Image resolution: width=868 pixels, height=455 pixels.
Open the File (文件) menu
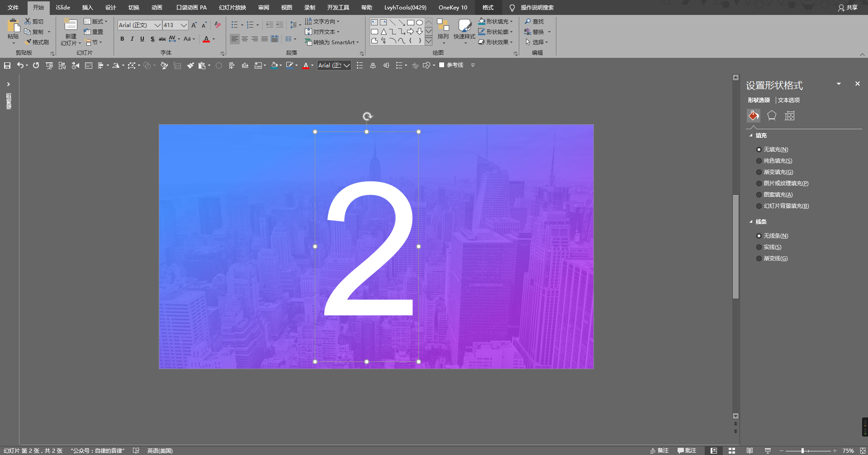click(x=13, y=8)
